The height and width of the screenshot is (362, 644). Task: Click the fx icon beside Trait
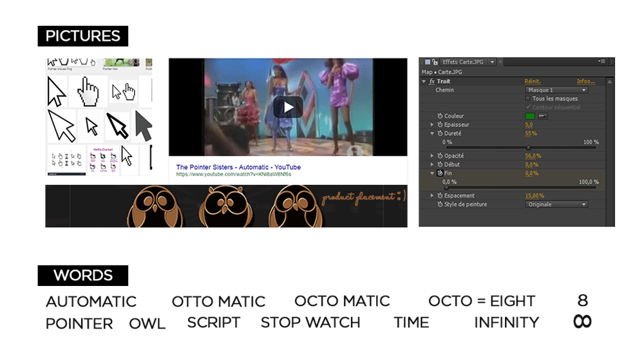[x=431, y=81]
